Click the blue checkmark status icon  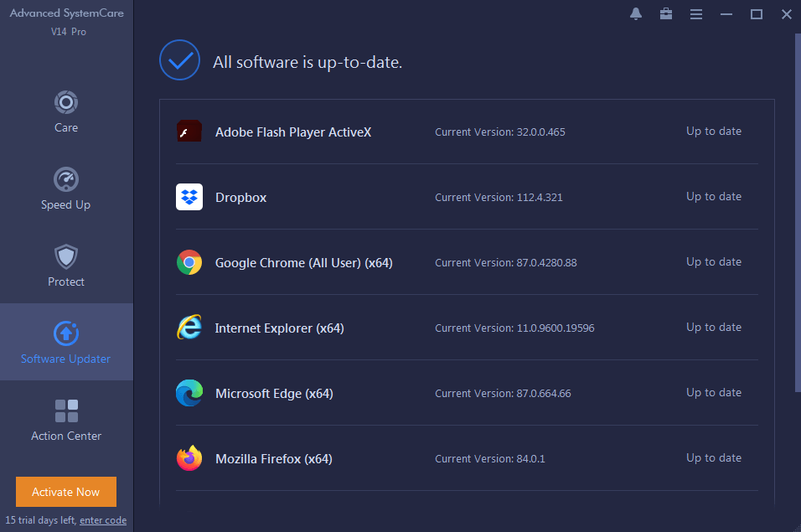179,60
